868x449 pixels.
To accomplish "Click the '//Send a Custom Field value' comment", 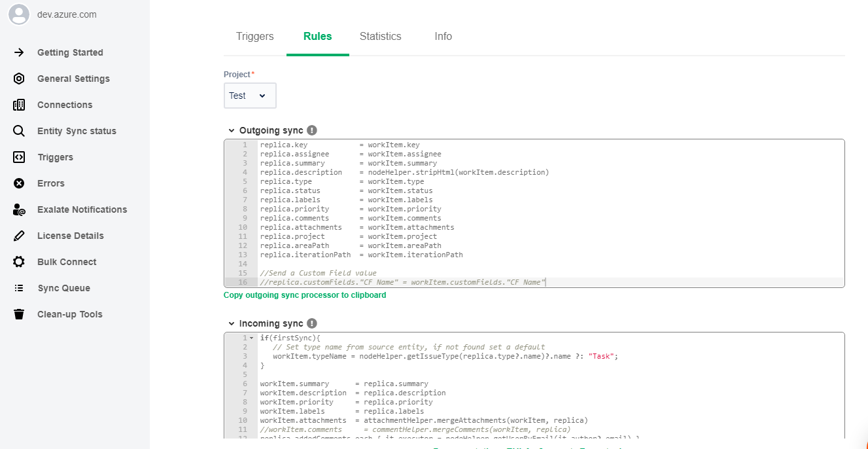I will [x=318, y=273].
